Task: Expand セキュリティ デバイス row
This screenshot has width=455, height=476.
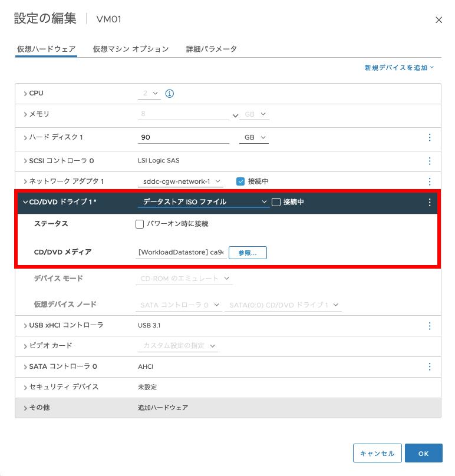Action: tap(25, 388)
